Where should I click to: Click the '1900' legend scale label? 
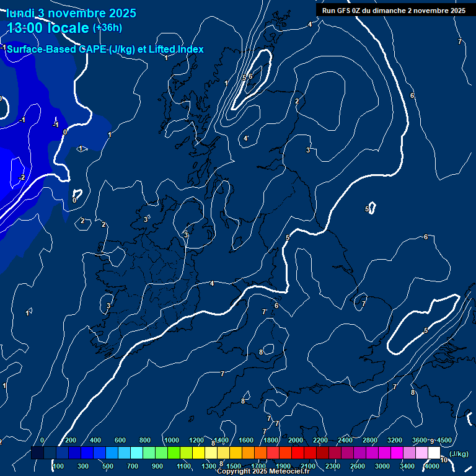(283, 466)
